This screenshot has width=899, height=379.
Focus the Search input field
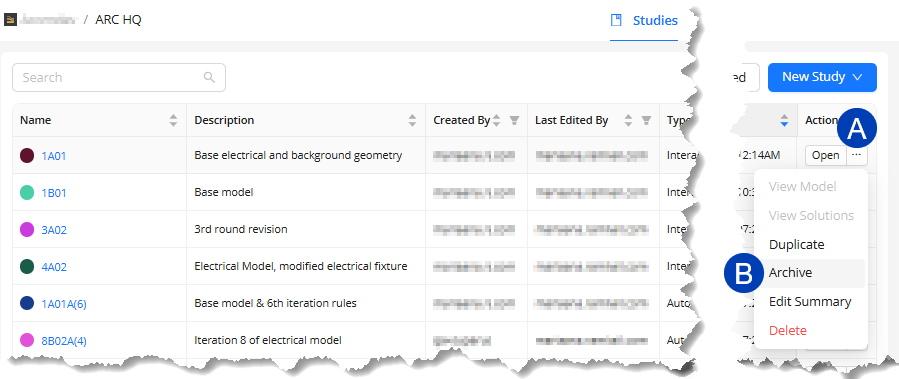[119, 77]
